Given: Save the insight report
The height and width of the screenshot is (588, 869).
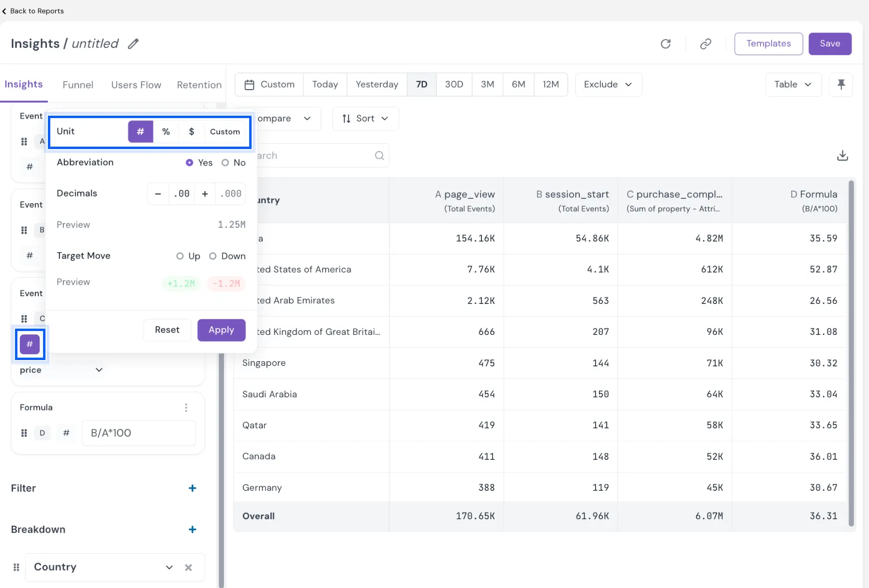Looking at the screenshot, I should (830, 44).
